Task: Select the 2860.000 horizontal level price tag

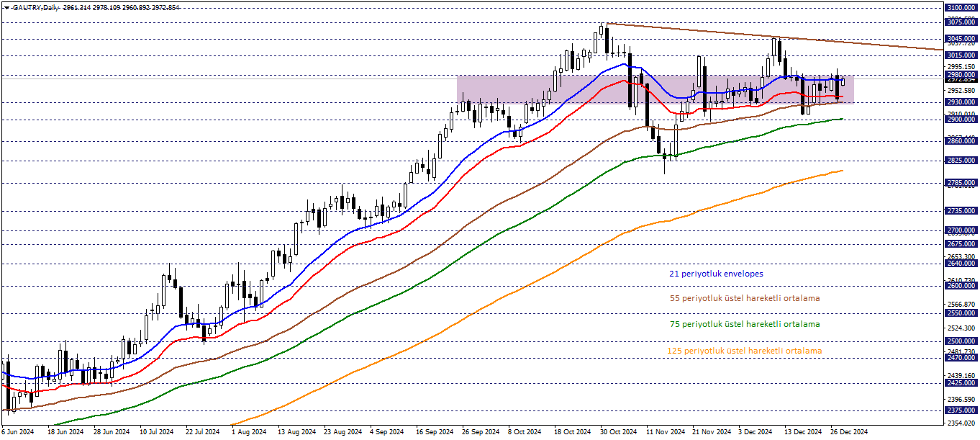Action: coord(961,142)
